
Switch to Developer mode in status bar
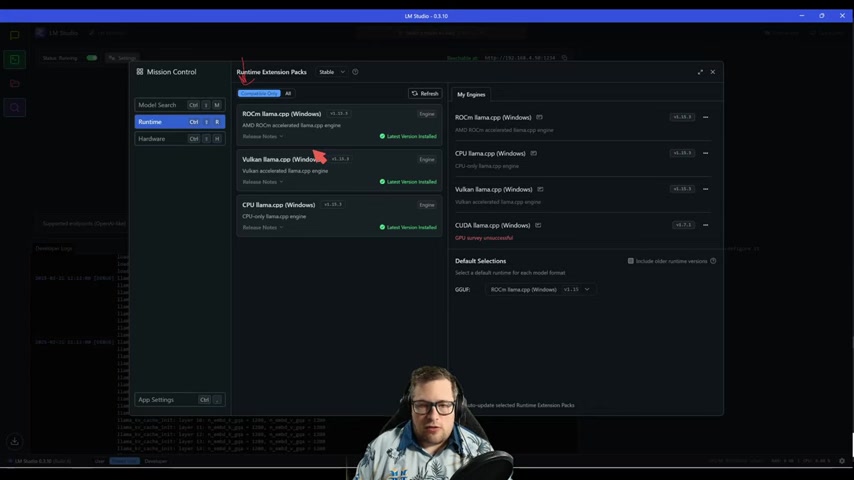pyautogui.click(x=156, y=461)
